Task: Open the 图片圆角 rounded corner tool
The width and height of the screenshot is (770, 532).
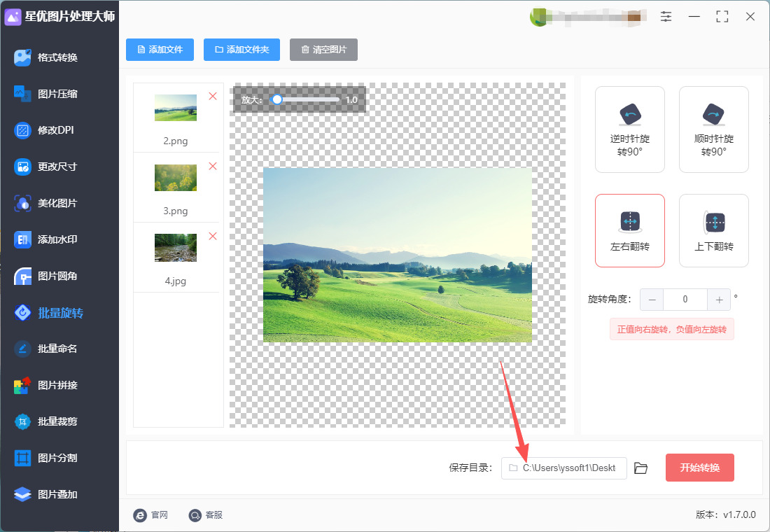Action: [46, 276]
